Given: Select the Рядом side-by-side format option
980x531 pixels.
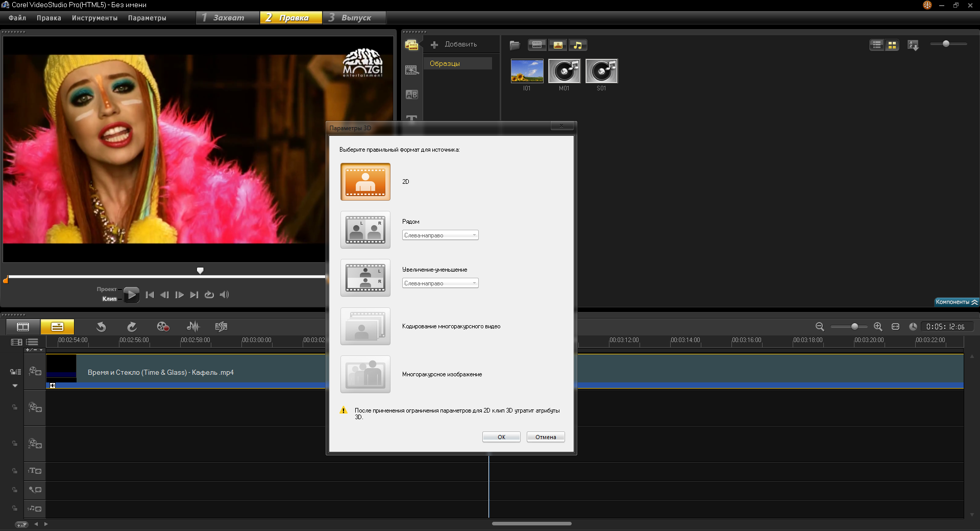Looking at the screenshot, I should (x=365, y=230).
